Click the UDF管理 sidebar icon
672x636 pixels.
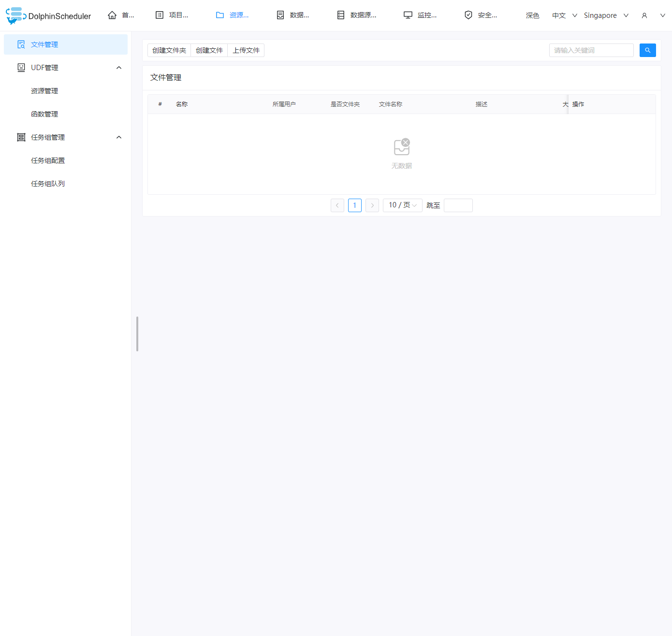(x=21, y=68)
